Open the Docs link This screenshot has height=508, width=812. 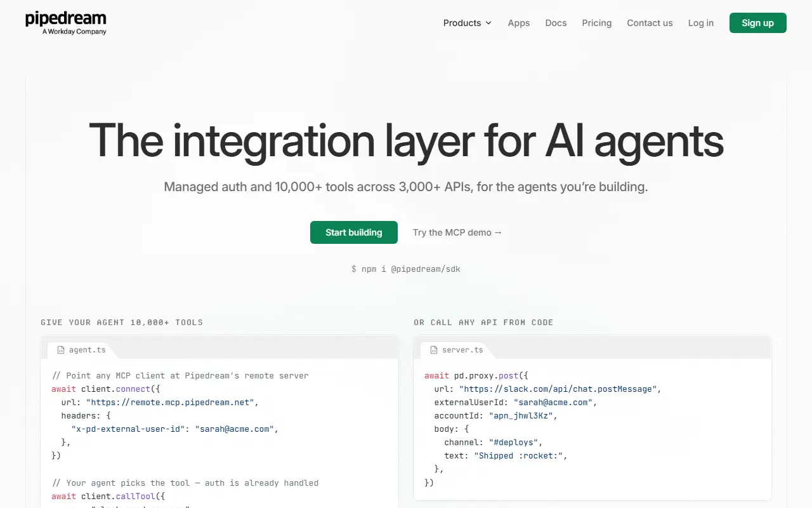coord(556,23)
